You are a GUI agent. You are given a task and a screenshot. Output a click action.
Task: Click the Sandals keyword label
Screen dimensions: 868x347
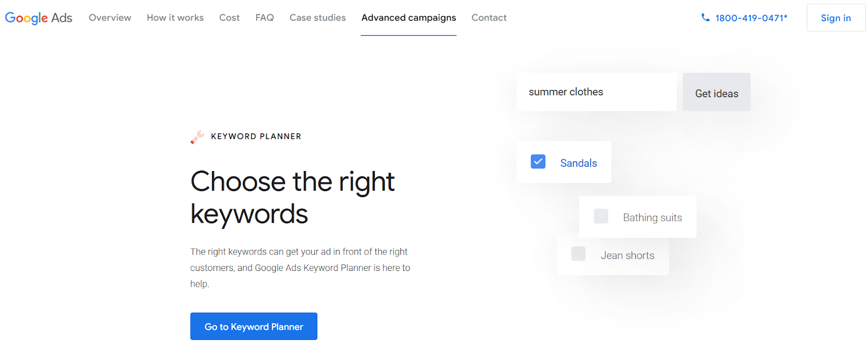tap(578, 163)
